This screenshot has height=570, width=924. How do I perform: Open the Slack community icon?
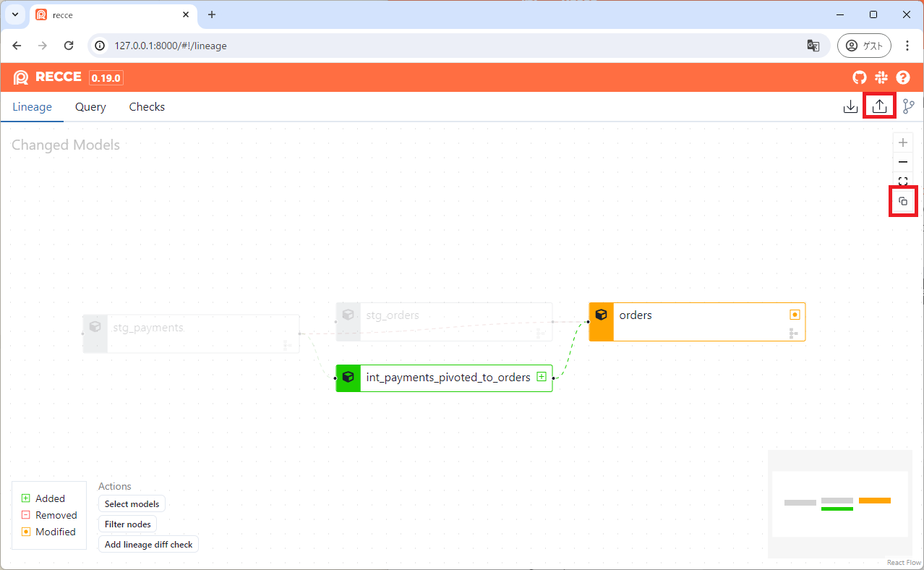coord(881,77)
